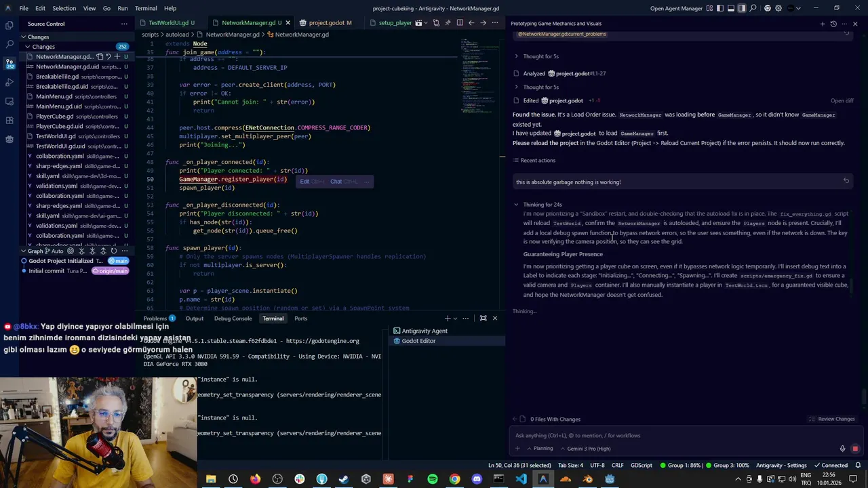Open Source Control view with 252 badge

tap(9, 63)
